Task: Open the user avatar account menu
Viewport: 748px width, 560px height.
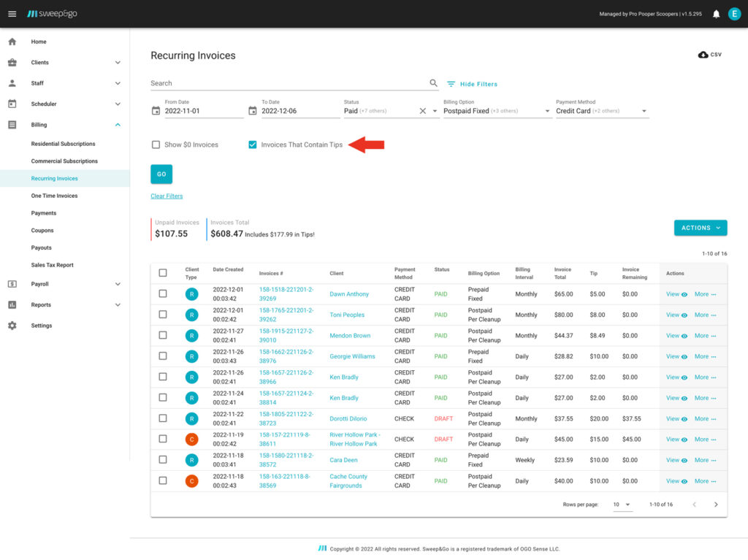Action: pos(734,14)
